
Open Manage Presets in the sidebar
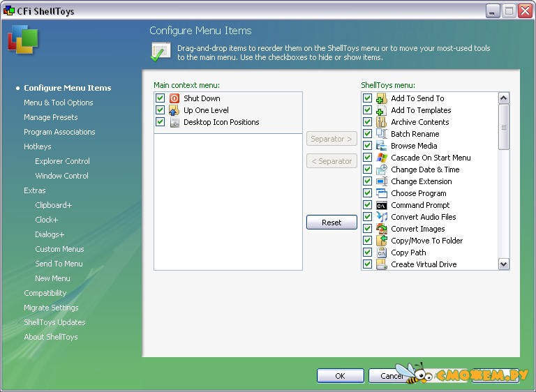point(50,117)
